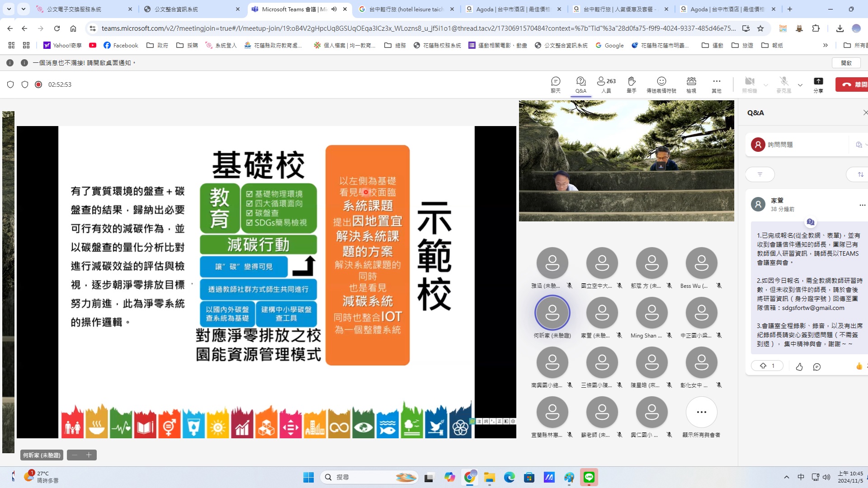This screenshot has height=488, width=868.
Task: Zoom in shared content with plus button
Action: tap(89, 455)
